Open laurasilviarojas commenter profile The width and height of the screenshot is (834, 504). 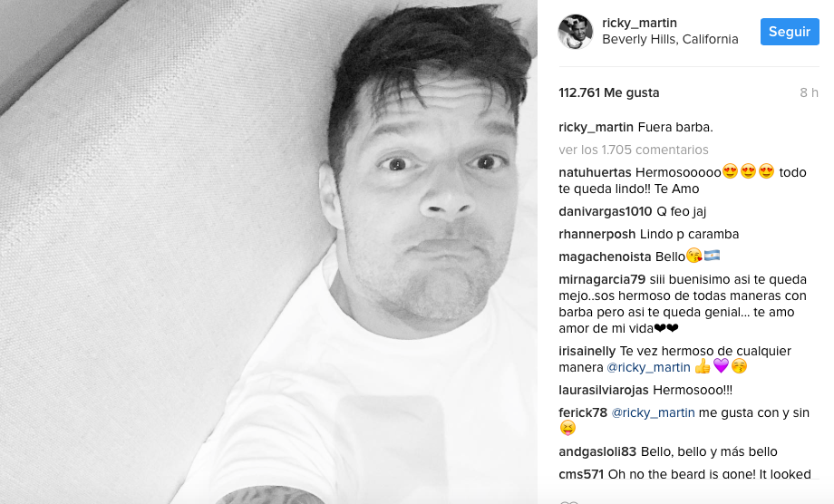coord(604,390)
